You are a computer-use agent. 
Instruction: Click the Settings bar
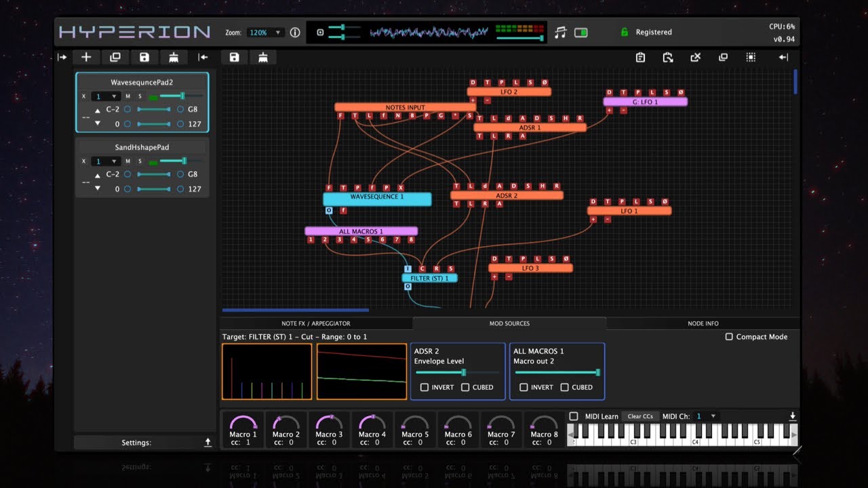pyautogui.click(x=144, y=442)
